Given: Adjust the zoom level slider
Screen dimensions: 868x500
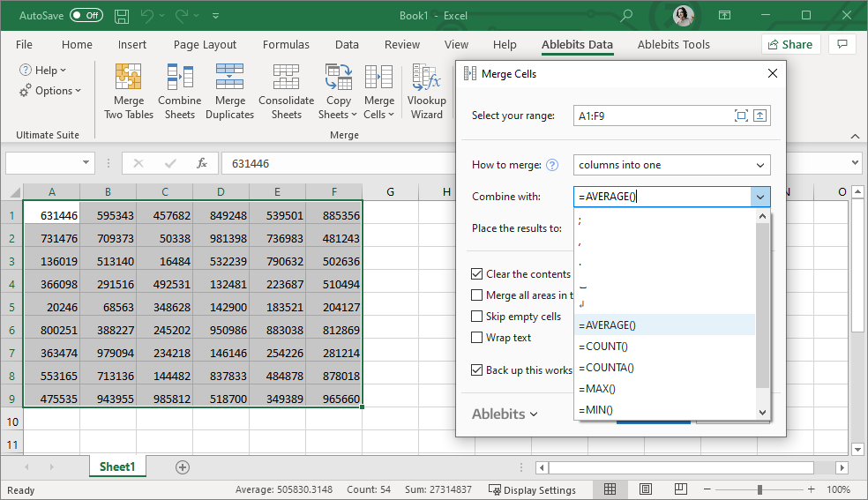Looking at the screenshot, I should pos(759,489).
